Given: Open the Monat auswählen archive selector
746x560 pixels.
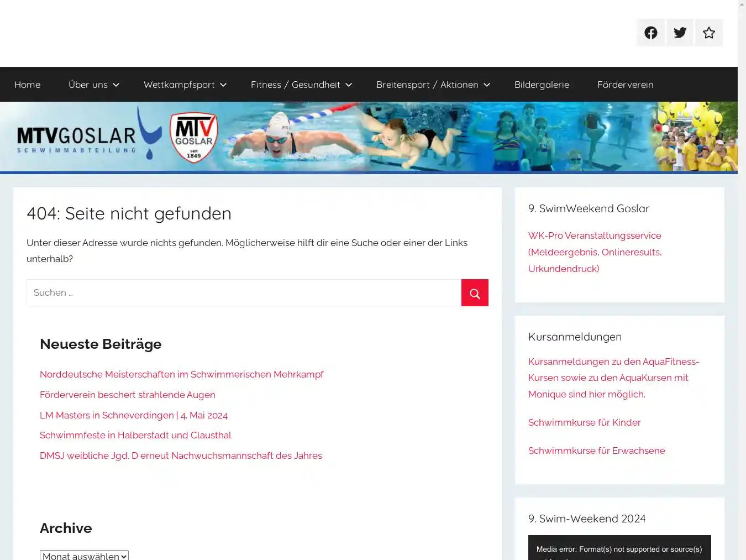Looking at the screenshot, I should click(x=84, y=556).
